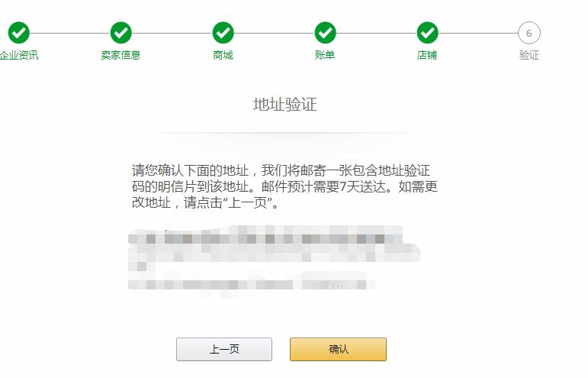Select the 企业资讯 step label
This screenshot has height=378, width=588.
point(19,55)
